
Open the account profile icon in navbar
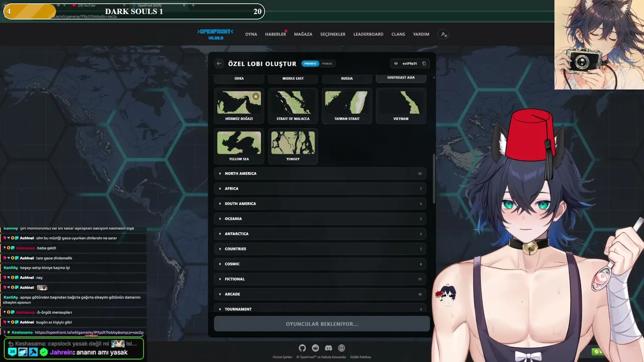[443, 34]
